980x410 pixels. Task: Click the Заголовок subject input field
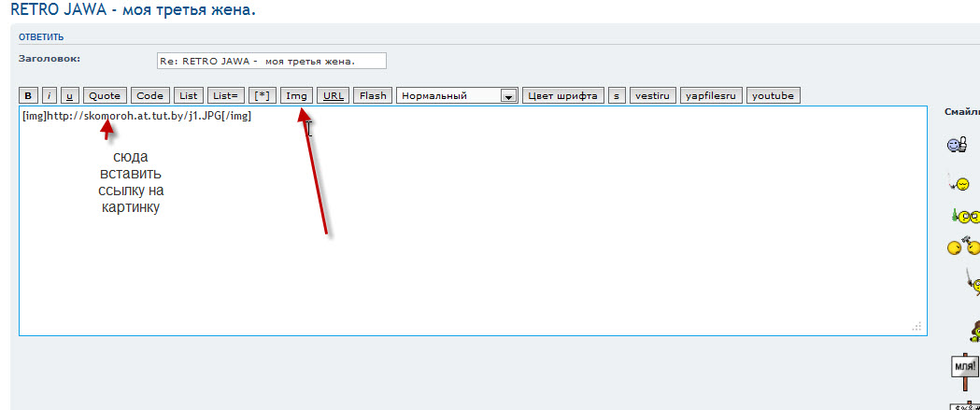271,61
